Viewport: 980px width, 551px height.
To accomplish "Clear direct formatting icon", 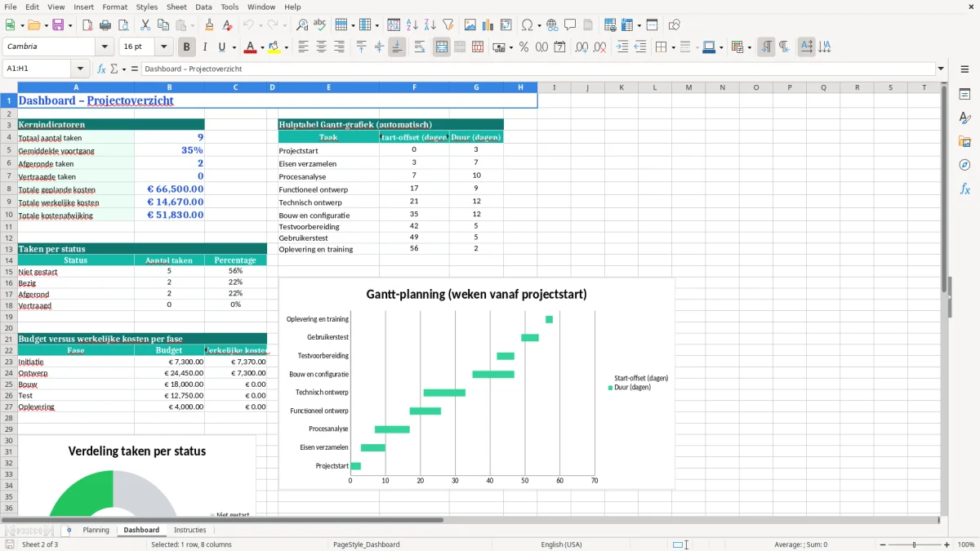I will [227, 25].
